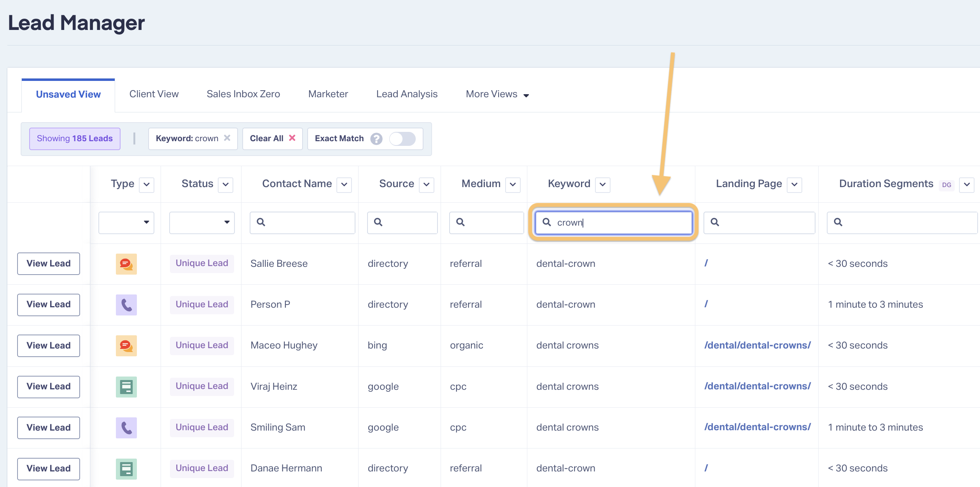
Task: View Lead for Sallie Breese
Action: [x=49, y=263]
